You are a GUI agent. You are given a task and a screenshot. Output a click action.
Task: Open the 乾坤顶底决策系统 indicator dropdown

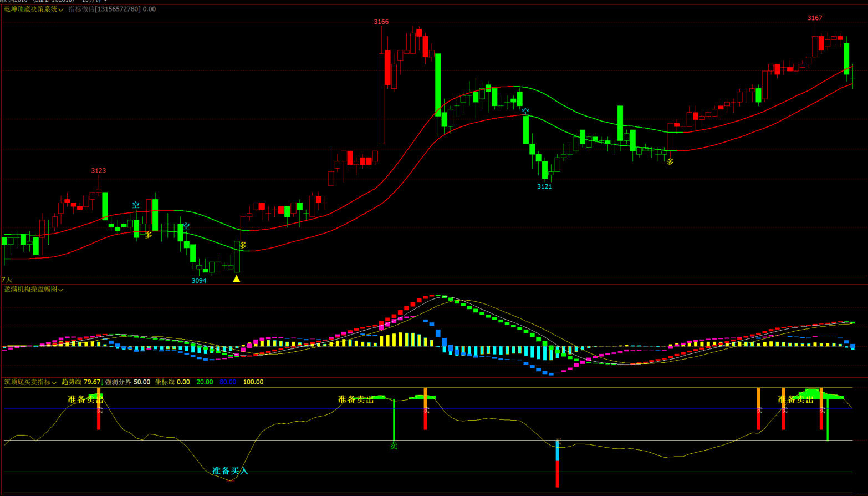[33, 9]
